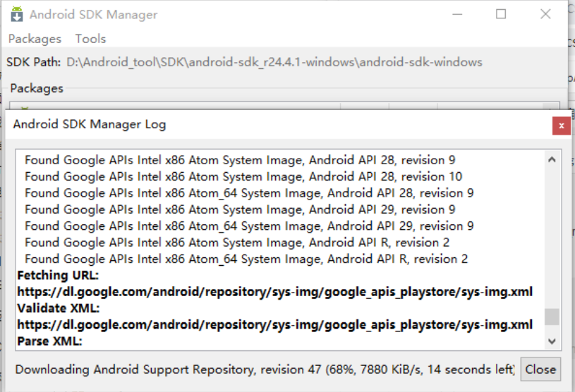Close the SDK Manager Log with red X
The width and height of the screenshot is (575, 392).
pos(561,125)
